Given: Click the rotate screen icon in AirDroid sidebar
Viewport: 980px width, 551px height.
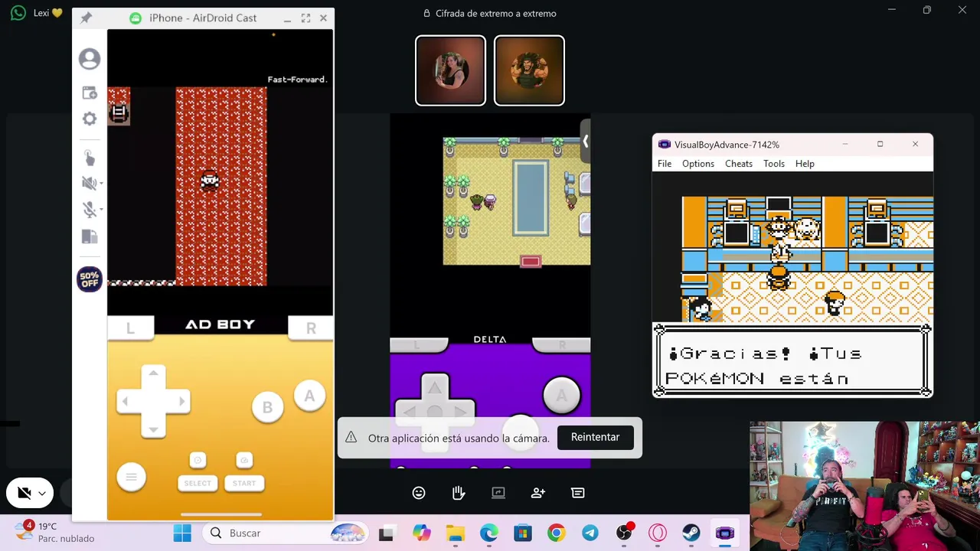Looking at the screenshot, I should coord(90,236).
